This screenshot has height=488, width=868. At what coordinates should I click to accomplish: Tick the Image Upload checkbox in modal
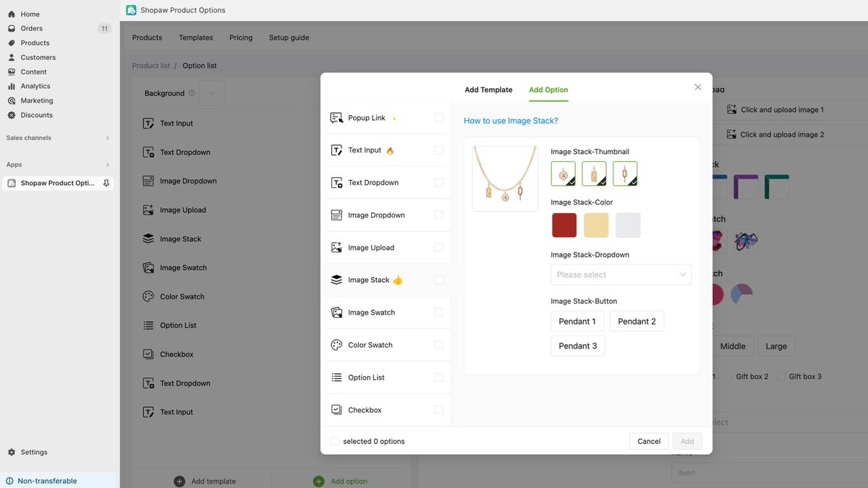(x=438, y=247)
